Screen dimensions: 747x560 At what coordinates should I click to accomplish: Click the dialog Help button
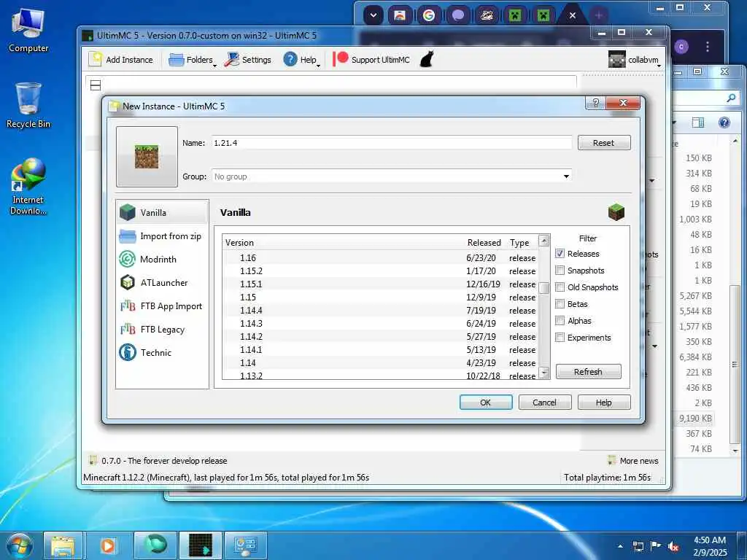(603, 402)
